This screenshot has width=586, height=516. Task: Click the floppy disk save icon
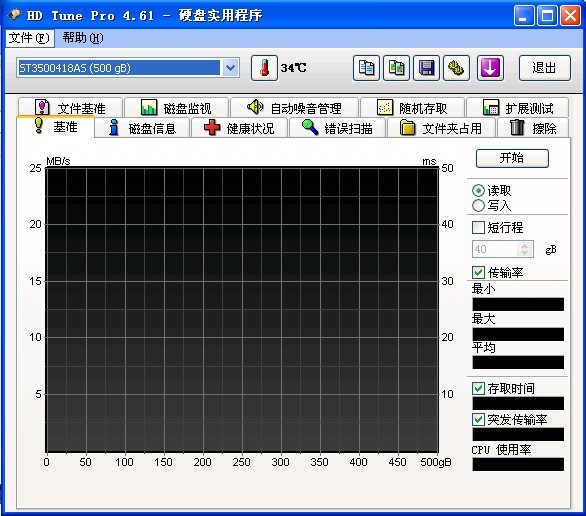pos(426,68)
